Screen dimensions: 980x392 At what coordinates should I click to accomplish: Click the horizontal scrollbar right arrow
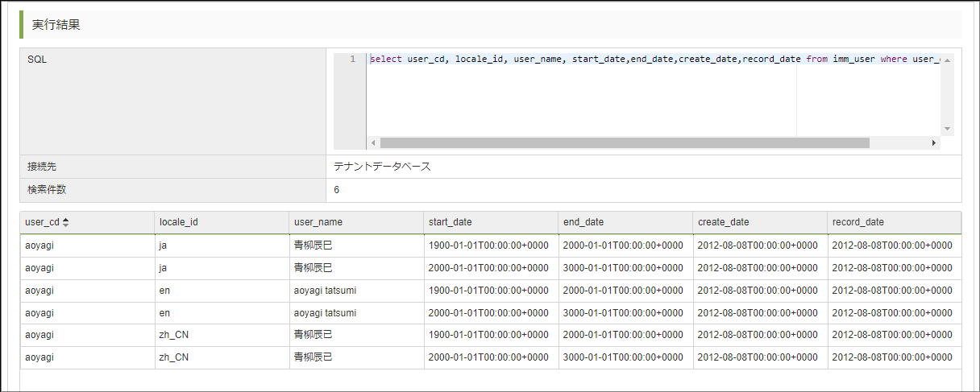(934, 143)
